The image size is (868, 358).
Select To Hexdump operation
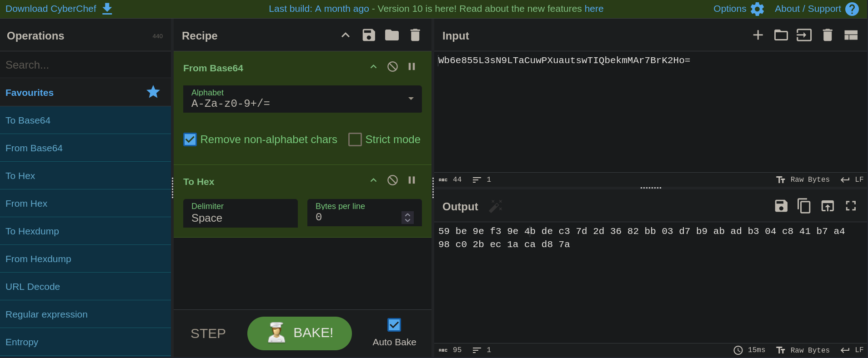[x=85, y=231]
